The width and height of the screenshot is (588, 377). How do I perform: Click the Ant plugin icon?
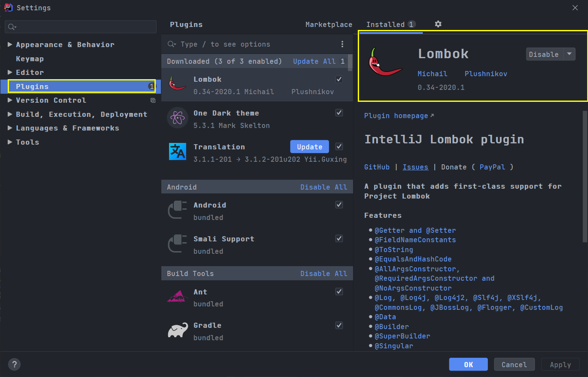click(x=177, y=296)
